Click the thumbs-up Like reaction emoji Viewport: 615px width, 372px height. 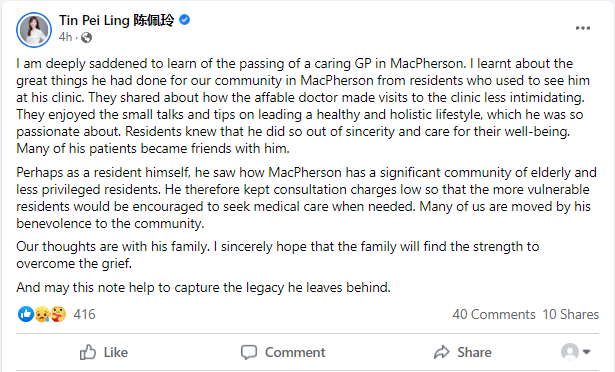(x=26, y=314)
